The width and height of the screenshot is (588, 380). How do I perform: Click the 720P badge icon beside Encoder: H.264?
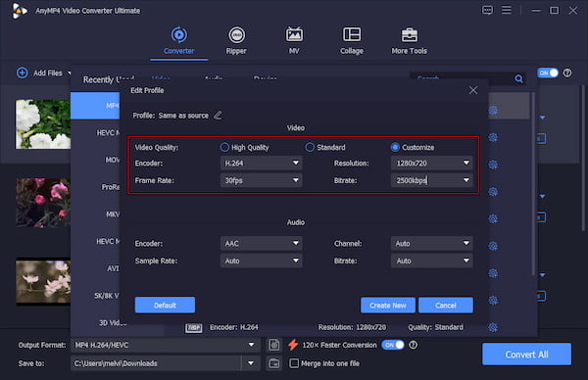pyautogui.click(x=193, y=327)
